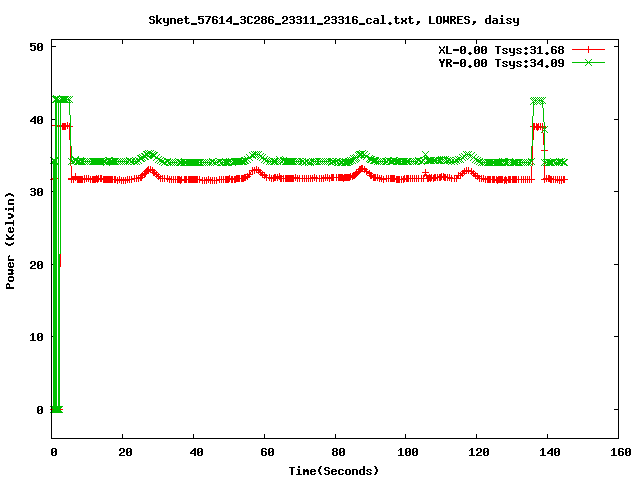Click the plot title Skynet_57614_3C286_23311_23316_cal.txt
The image size is (640, 480).
[x=284, y=20]
